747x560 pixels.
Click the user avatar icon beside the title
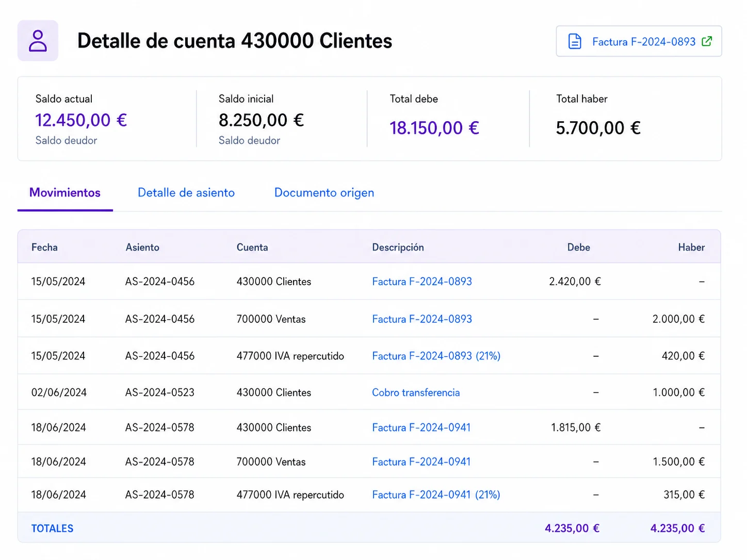[38, 41]
